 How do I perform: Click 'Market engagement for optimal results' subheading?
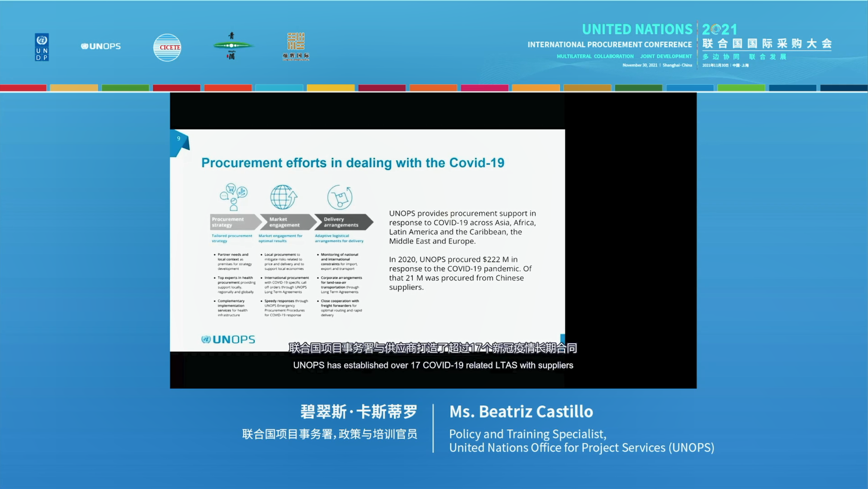tap(280, 238)
